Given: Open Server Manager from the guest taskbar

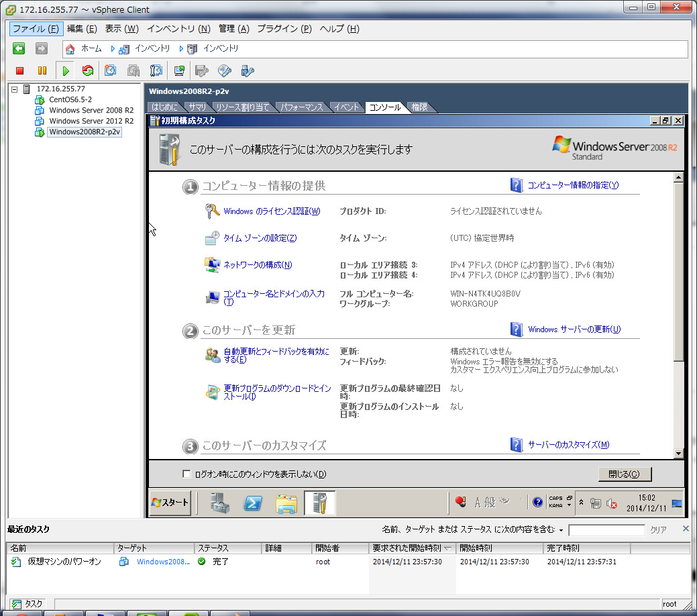Looking at the screenshot, I should click(x=220, y=503).
